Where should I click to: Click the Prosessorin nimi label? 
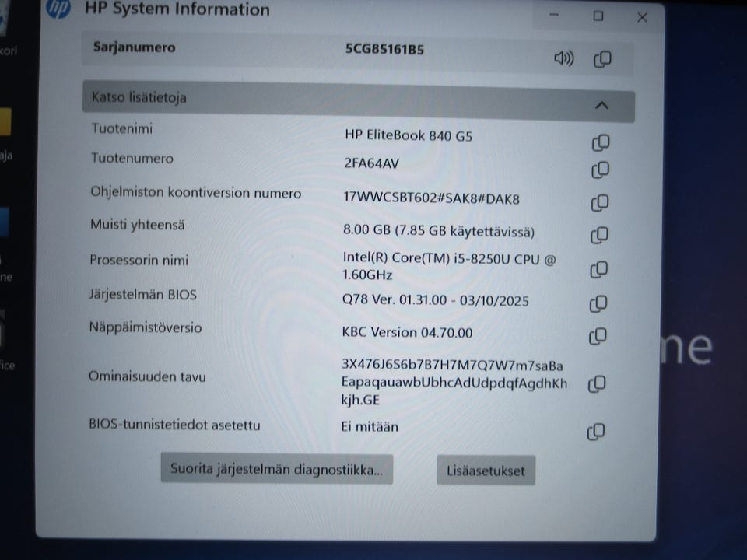[139, 260]
